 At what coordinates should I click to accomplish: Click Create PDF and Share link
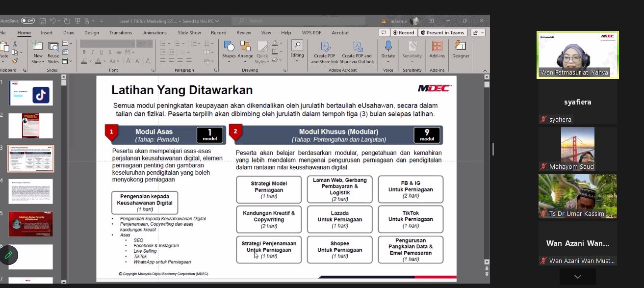[325, 52]
